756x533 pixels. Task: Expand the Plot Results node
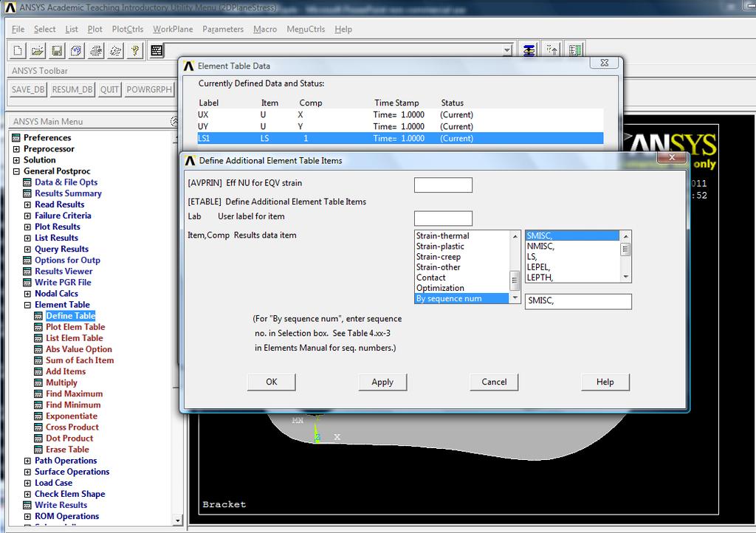point(27,227)
